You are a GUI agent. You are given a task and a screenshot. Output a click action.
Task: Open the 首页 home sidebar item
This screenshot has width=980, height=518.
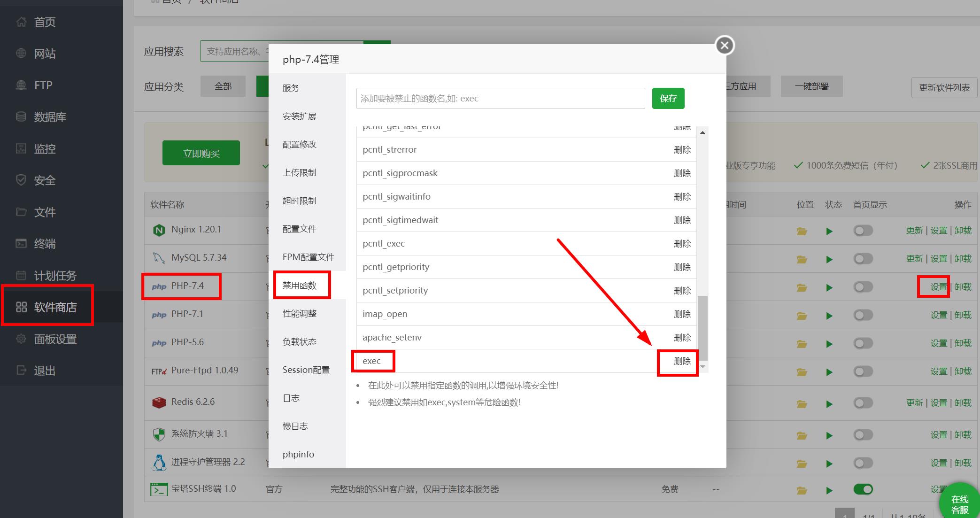(45, 22)
